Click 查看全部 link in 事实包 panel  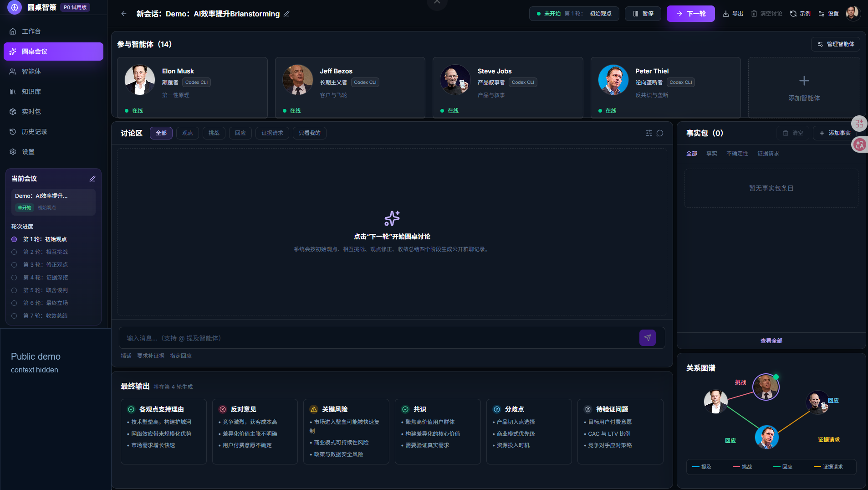[x=771, y=341]
